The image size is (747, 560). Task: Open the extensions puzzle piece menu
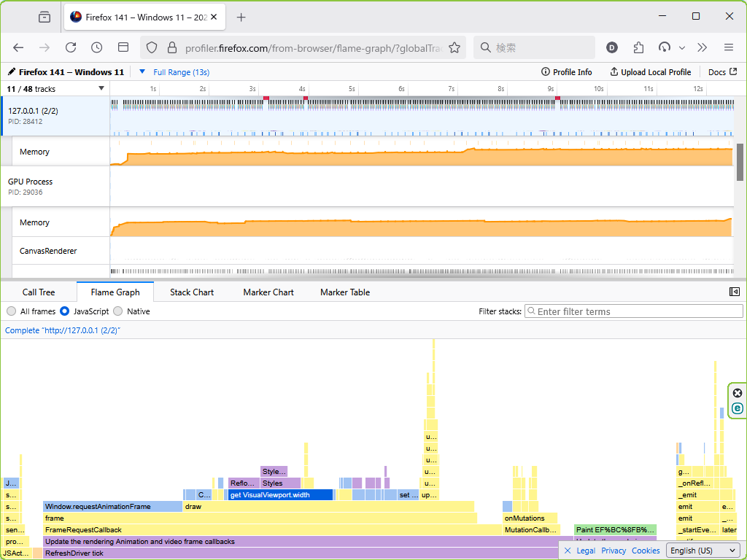coord(638,47)
